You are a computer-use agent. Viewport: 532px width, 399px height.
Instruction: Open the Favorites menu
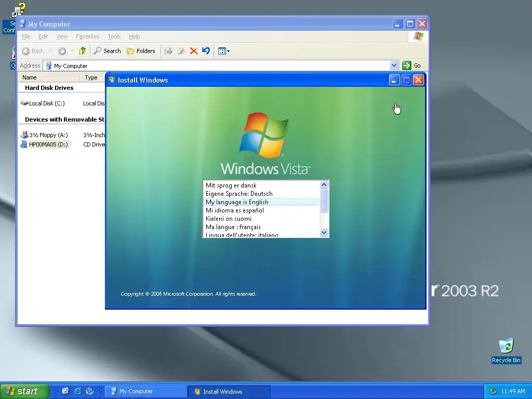coord(87,36)
